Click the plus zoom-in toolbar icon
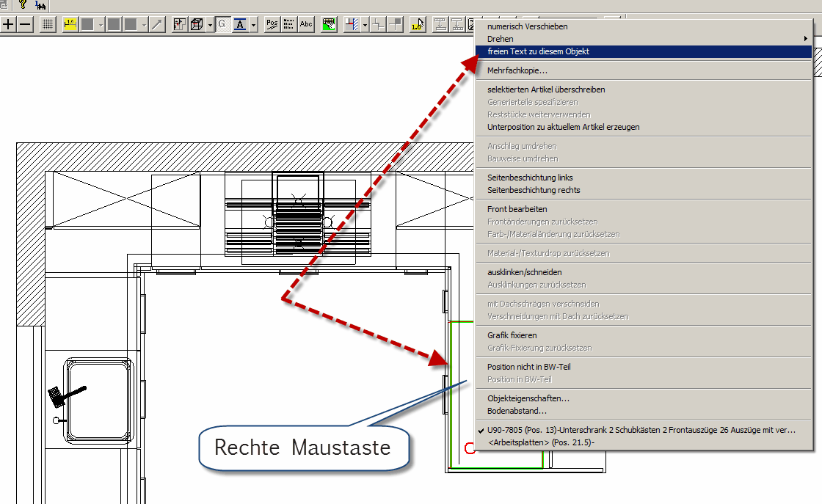Image resolution: width=822 pixels, height=504 pixels. coord(9,24)
